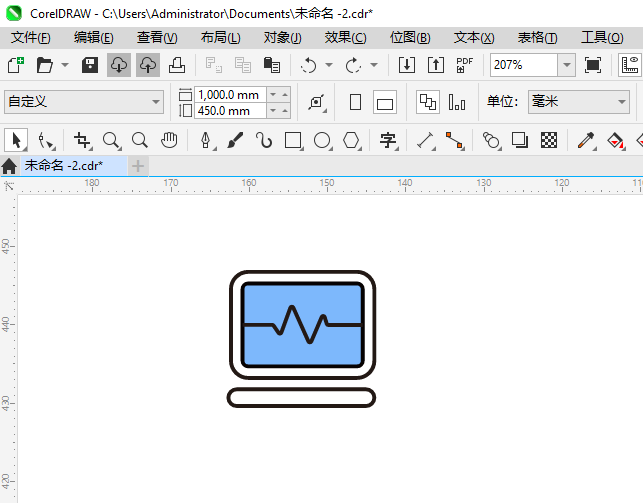Select the Blend effects tool
643x503 pixels.
(x=492, y=141)
